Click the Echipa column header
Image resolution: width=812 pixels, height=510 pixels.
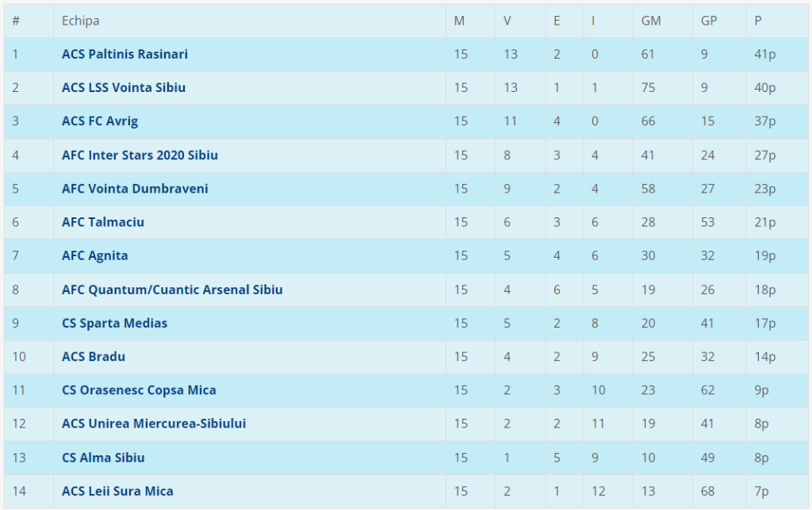coord(80,21)
